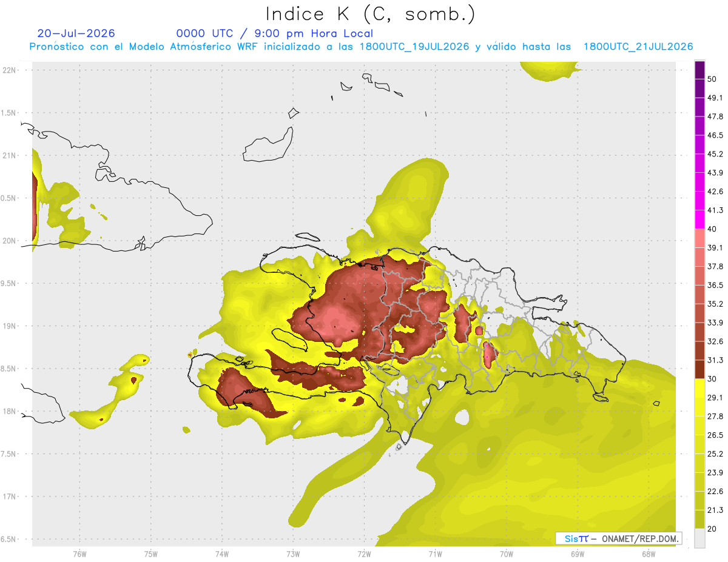Click the legend value '22.6'
The width and height of the screenshot is (728, 562).
point(715,492)
